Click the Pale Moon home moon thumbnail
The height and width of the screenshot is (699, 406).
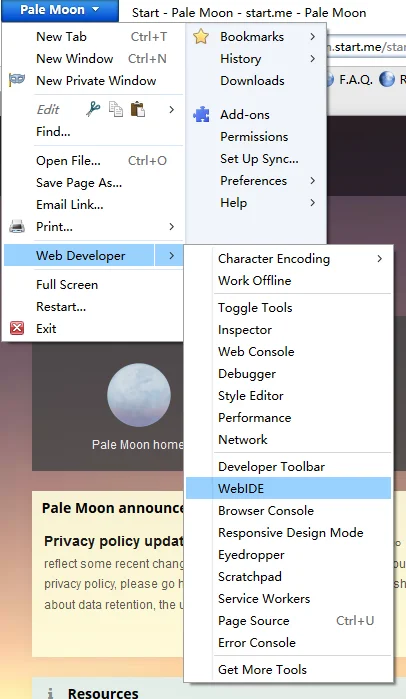pyautogui.click(x=139, y=395)
